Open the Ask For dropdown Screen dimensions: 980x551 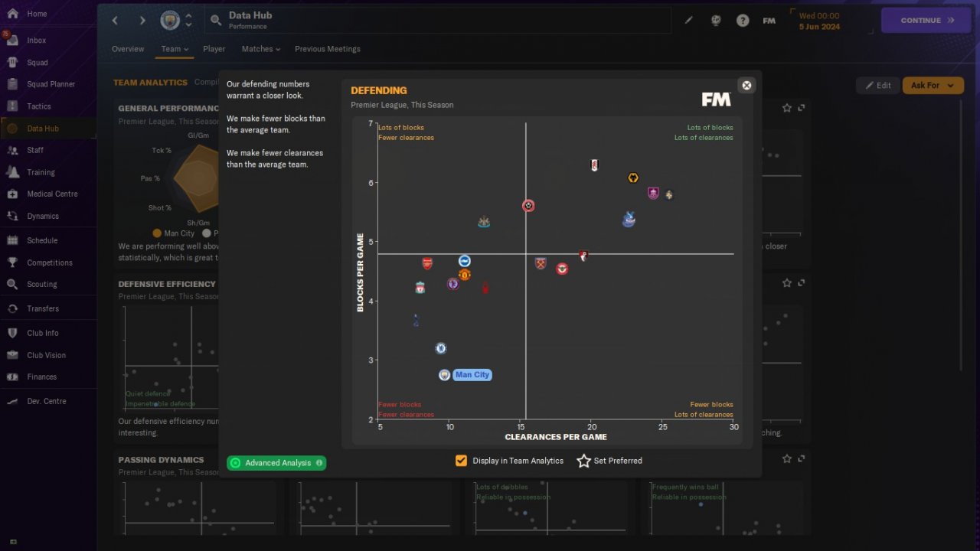(933, 86)
